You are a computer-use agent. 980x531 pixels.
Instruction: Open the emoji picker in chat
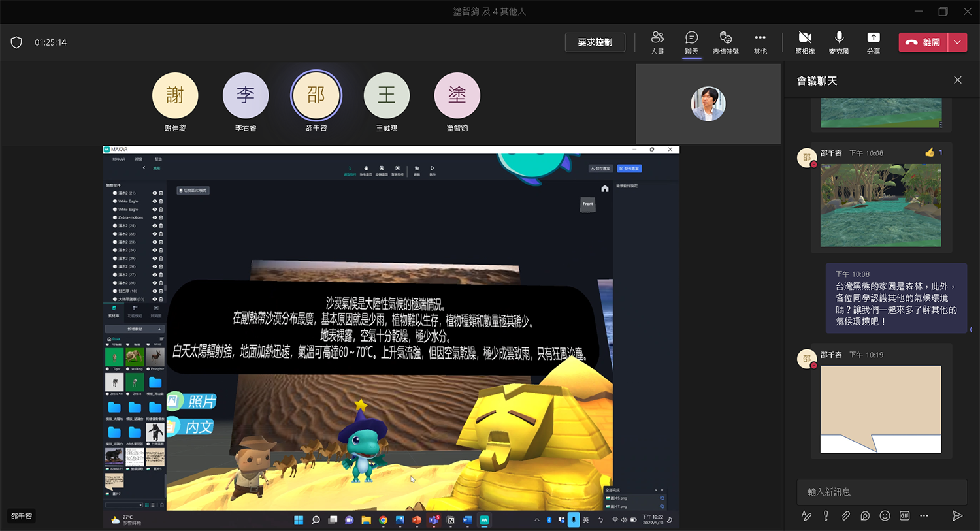click(x=885, y=516)
